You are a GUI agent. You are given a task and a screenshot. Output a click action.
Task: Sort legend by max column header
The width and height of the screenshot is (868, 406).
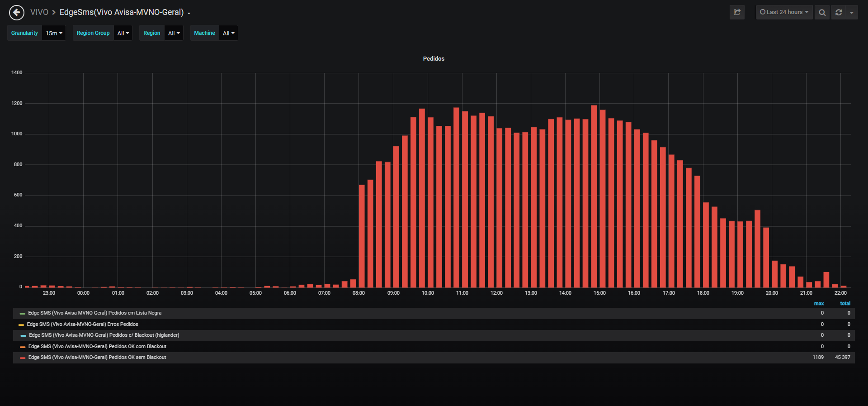pos(819,304)
